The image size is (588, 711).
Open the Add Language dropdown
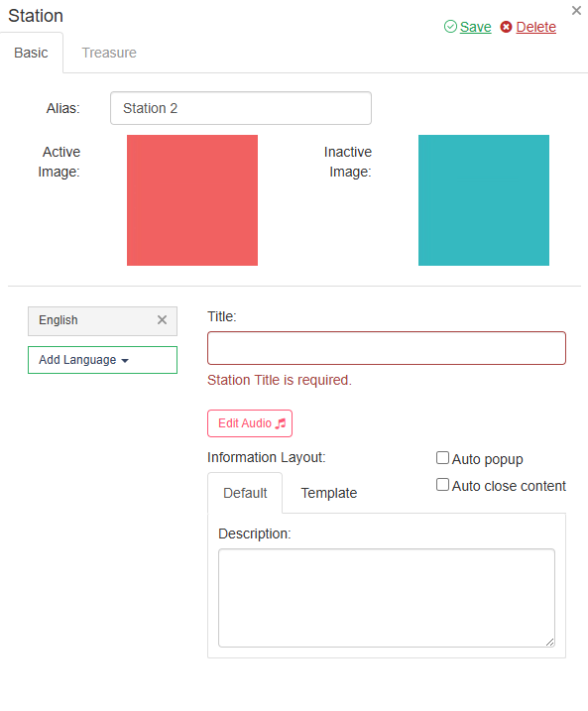coord(102,360)
